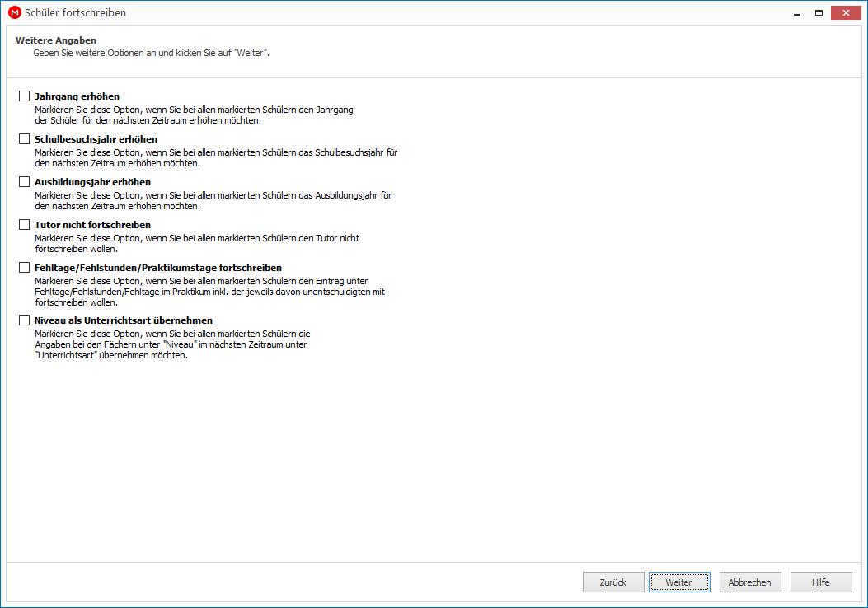Screen dimensions: 868x608
Task: Click the 'Tutor nicht fortschreiben' bold label
Action: click(x=92, y=225)
